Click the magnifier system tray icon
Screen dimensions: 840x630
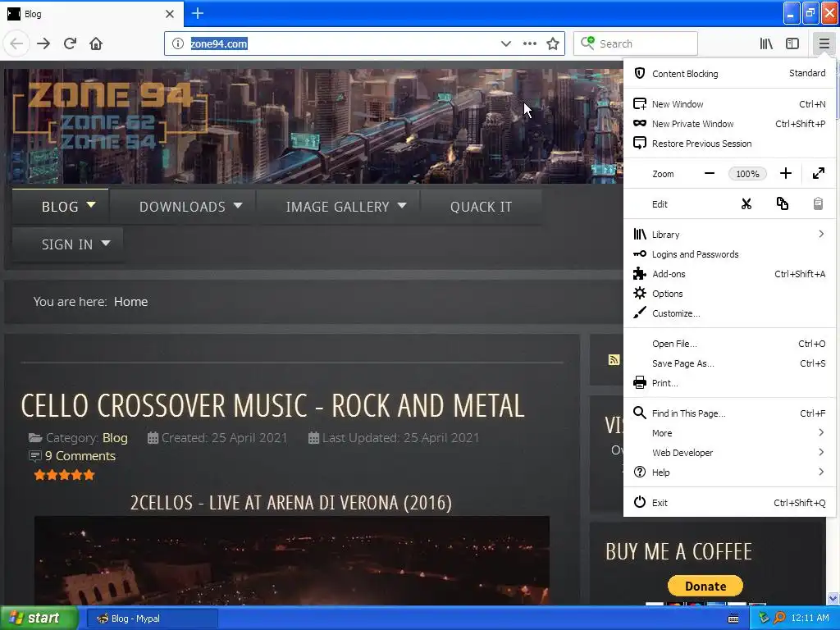(779, 619)
